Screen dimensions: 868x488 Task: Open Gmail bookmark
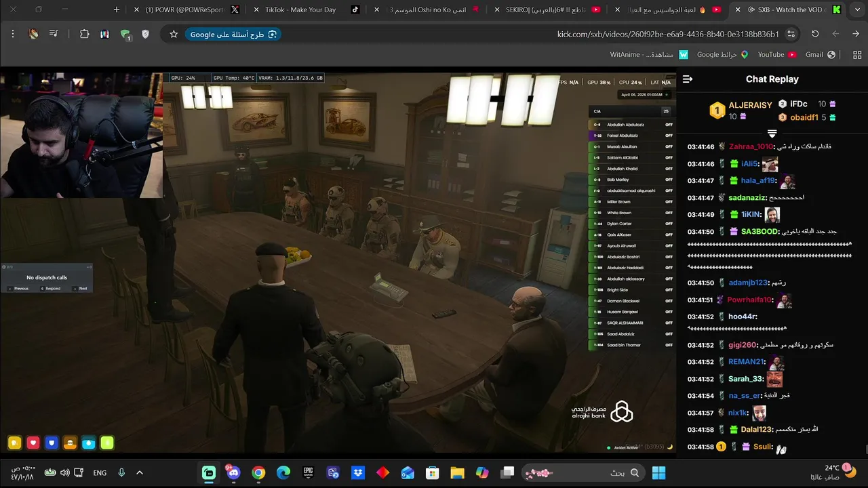click(x=820, y=55)
